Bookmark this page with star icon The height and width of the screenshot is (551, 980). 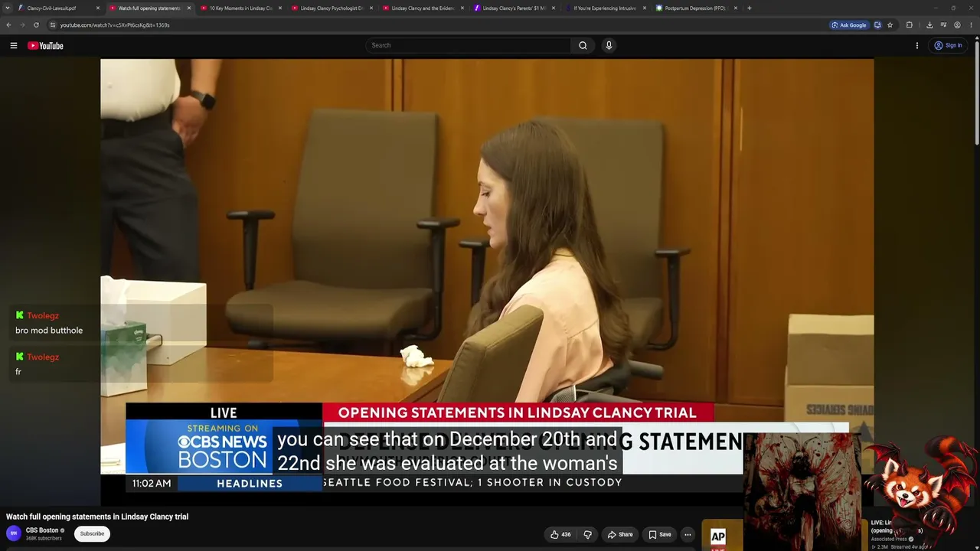point(890,25)
